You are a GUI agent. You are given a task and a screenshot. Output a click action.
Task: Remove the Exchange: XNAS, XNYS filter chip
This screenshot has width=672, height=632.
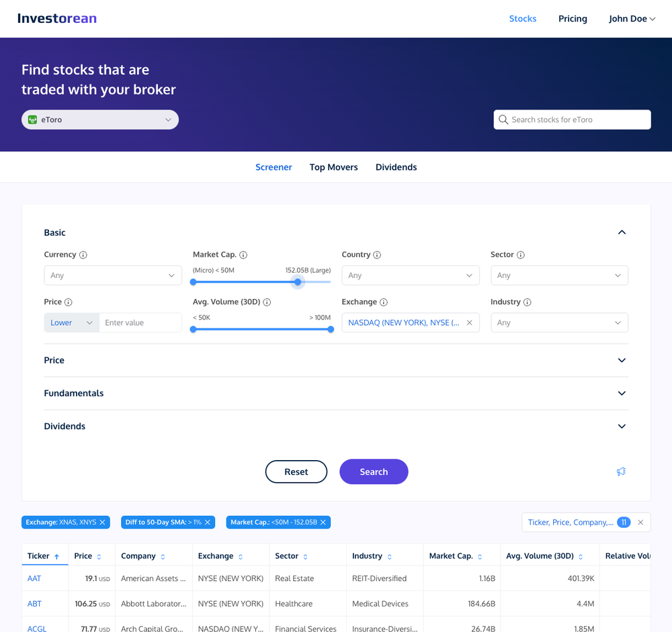(102, 523)
